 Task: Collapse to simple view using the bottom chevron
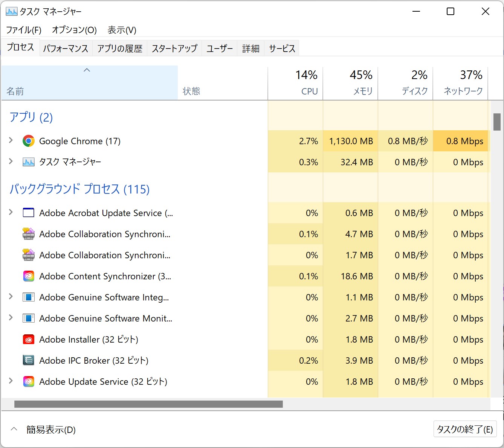(x=14, y=429)
